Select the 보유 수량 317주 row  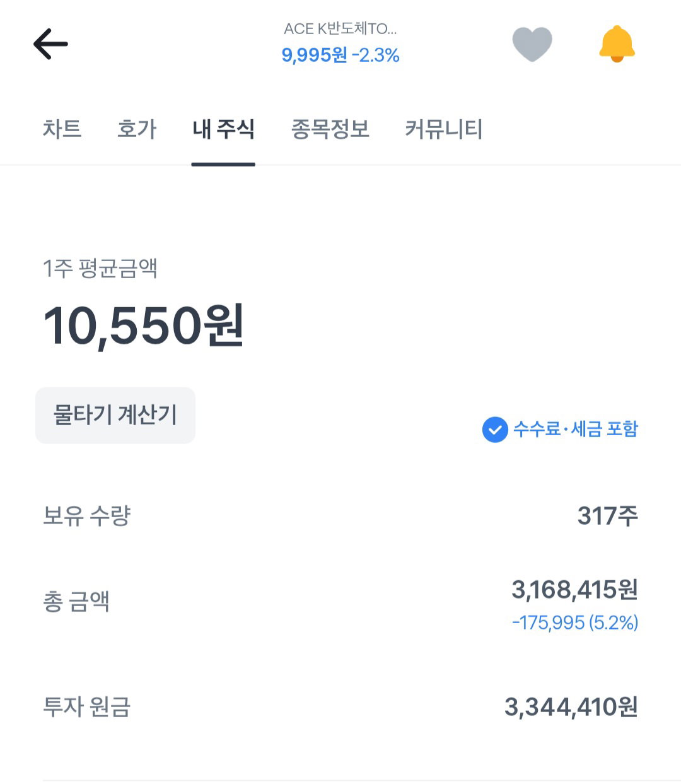[340, 515]
